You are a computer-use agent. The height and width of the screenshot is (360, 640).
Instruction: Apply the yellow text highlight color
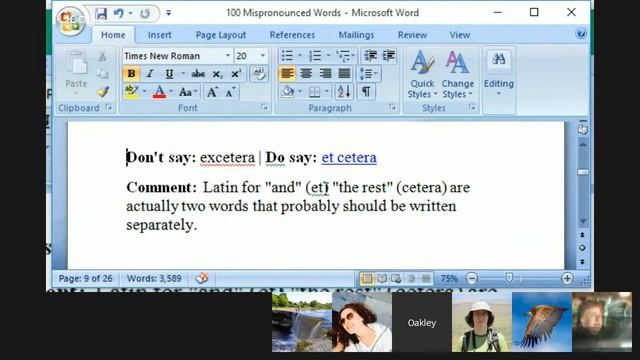[x=131, y=91]
